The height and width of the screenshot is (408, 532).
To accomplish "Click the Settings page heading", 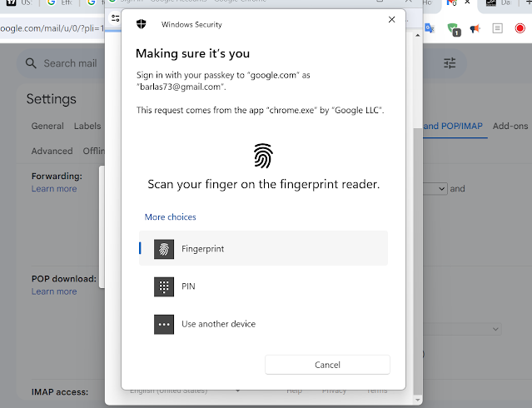I will pyautogui.click(x=52, y=99).
